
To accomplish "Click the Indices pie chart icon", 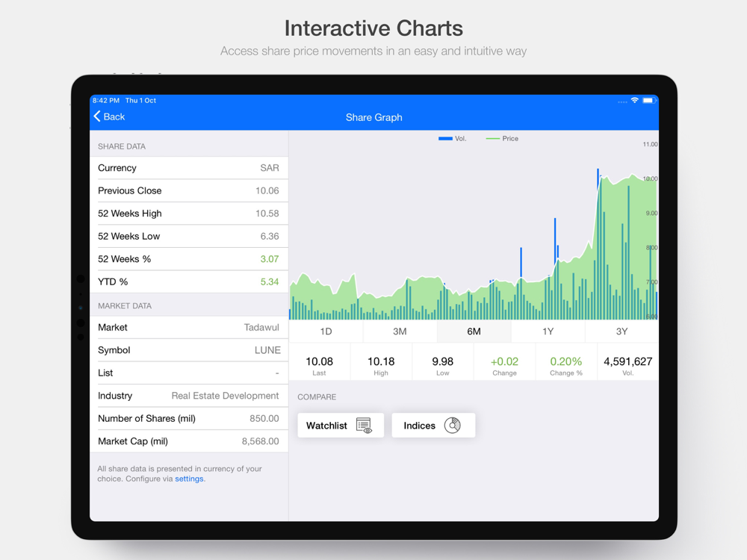I will [452, 426].
